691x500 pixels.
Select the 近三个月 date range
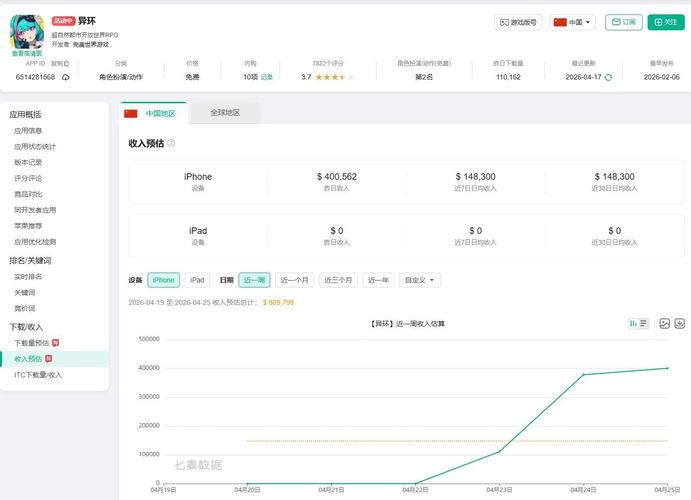pyautogui.click(x=338, y=280)
